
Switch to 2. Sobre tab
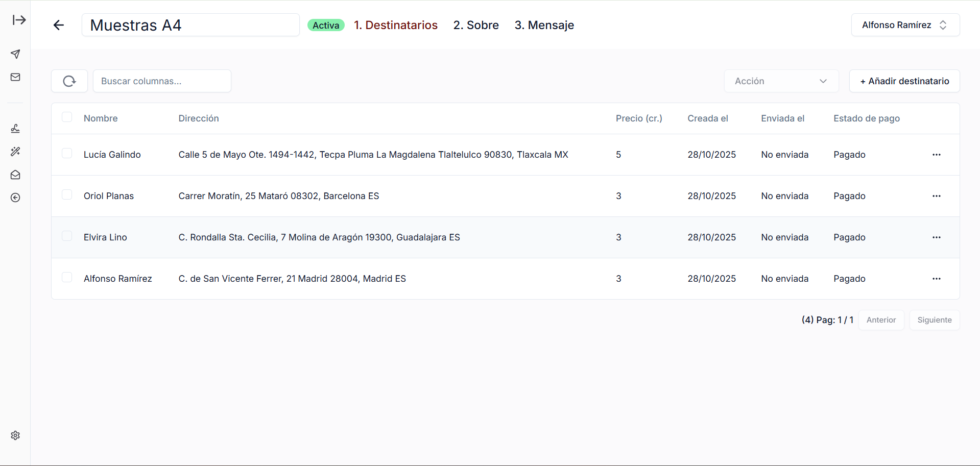(476, 25)
